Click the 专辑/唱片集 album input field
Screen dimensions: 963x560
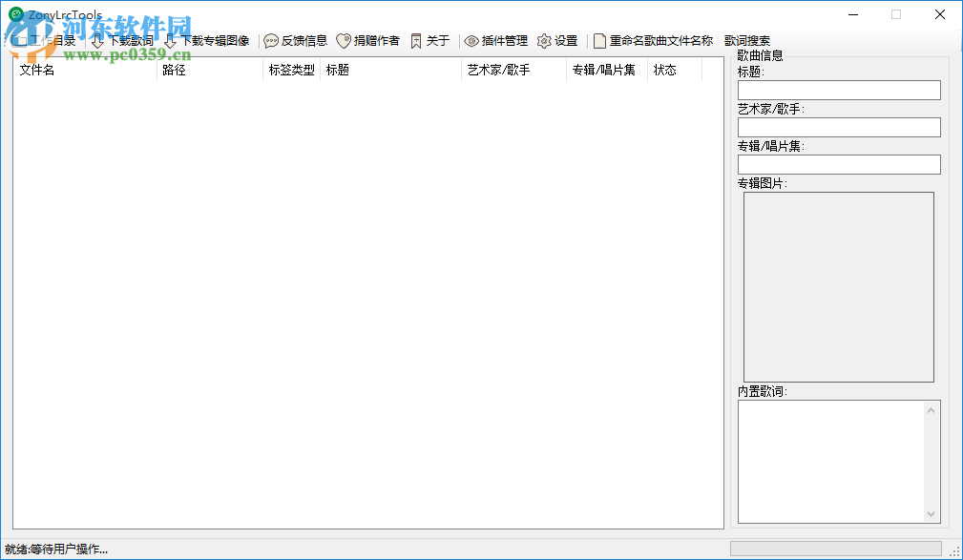pyautogui.click(x=838, y=164)
